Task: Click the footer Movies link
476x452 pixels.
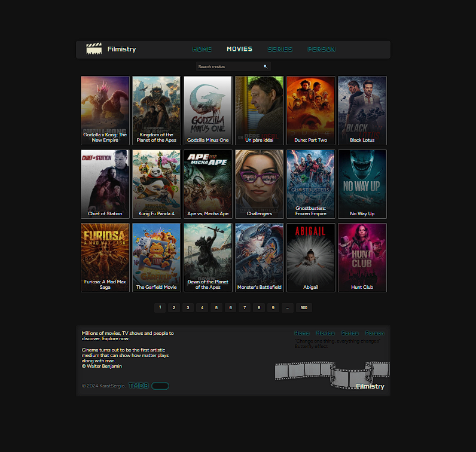Action: (325, 333)
